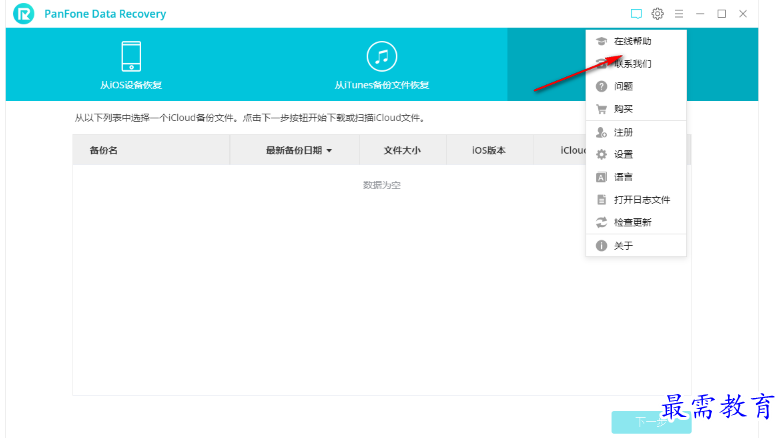Click the language icon beside 语言

tap(601, 177)
